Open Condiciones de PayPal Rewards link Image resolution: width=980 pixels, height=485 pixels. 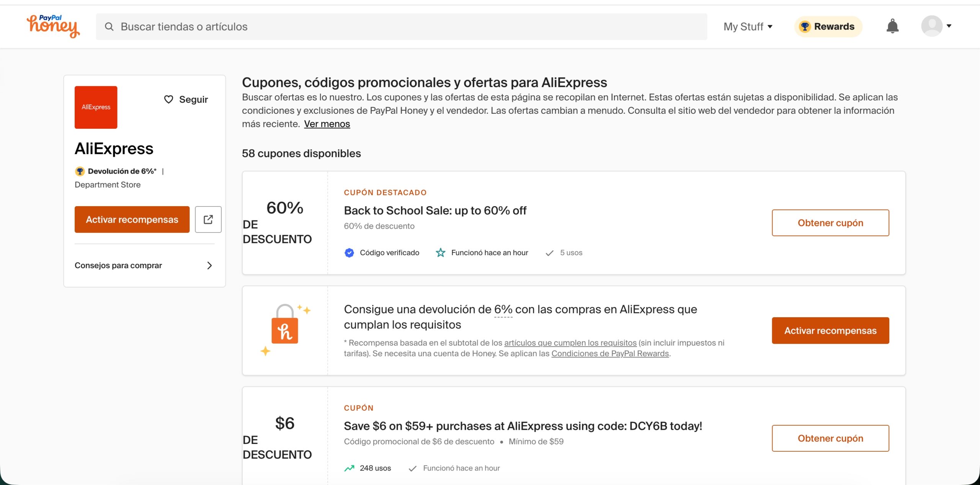click(610, 354)
